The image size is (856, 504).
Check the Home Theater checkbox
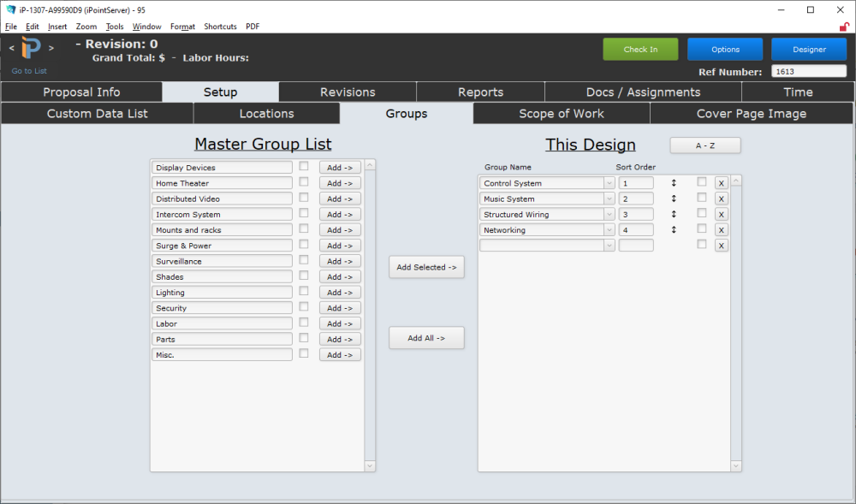click(x=304, y=181)
